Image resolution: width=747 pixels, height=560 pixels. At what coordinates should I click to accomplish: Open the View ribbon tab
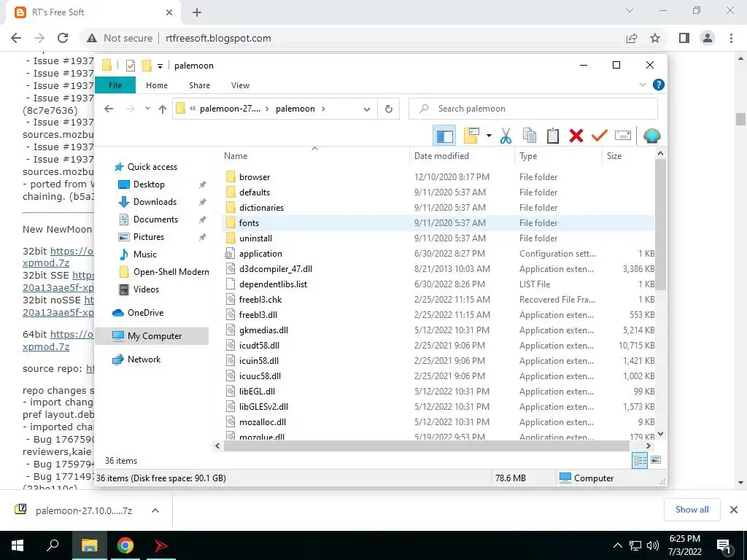(x=240, y=85)
